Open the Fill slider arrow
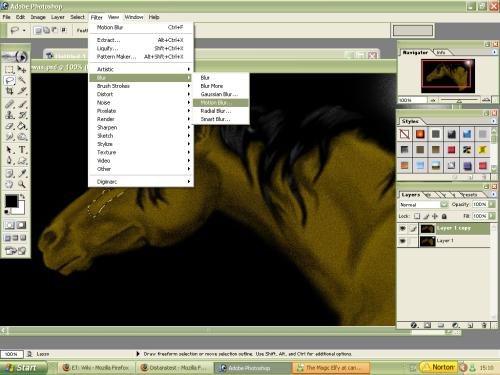This screenshot has width=500, height=375. tap(492, 216)
